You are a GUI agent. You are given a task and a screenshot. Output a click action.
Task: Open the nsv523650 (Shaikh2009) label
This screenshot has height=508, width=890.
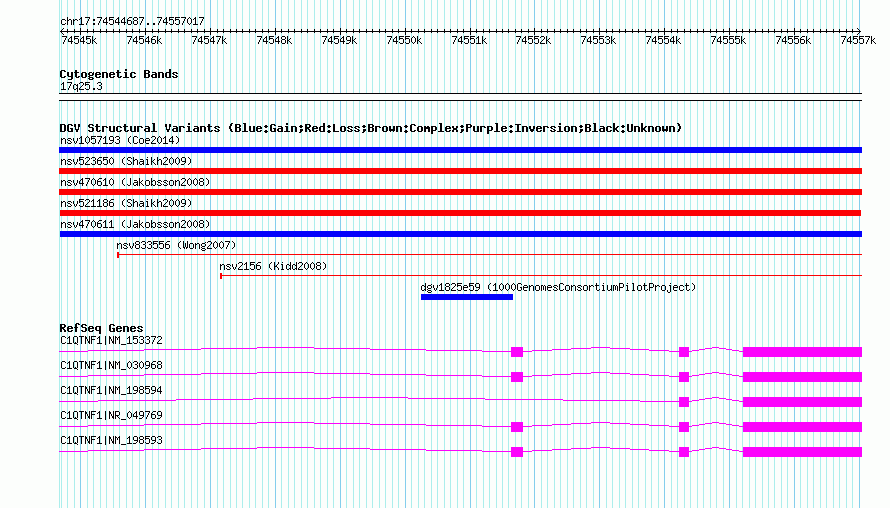pyautogui.click(x=126, y=161)
